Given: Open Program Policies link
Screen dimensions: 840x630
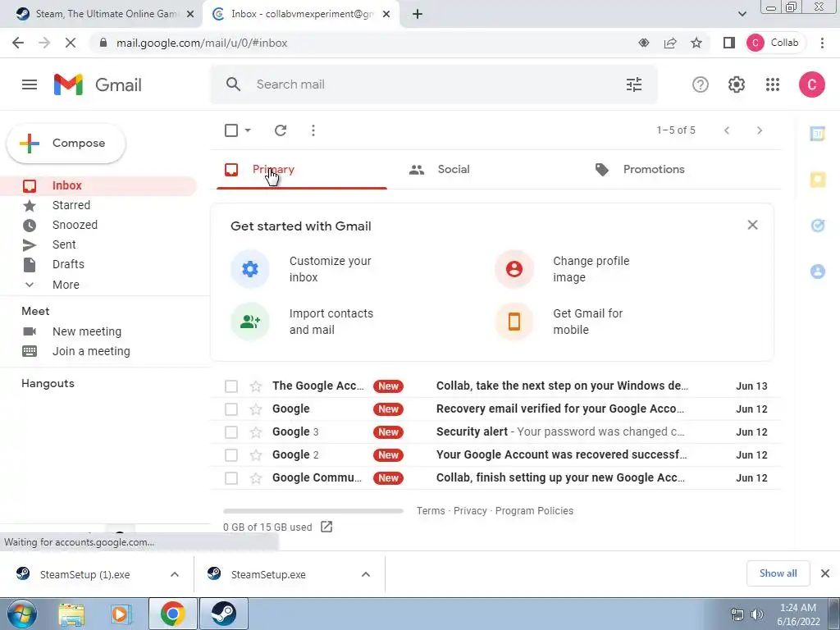Looking at the screenshot, I should coord(534,510).
